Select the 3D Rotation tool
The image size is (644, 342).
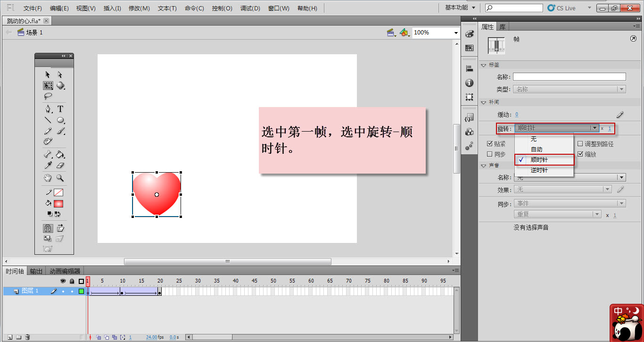pos(60,85)
